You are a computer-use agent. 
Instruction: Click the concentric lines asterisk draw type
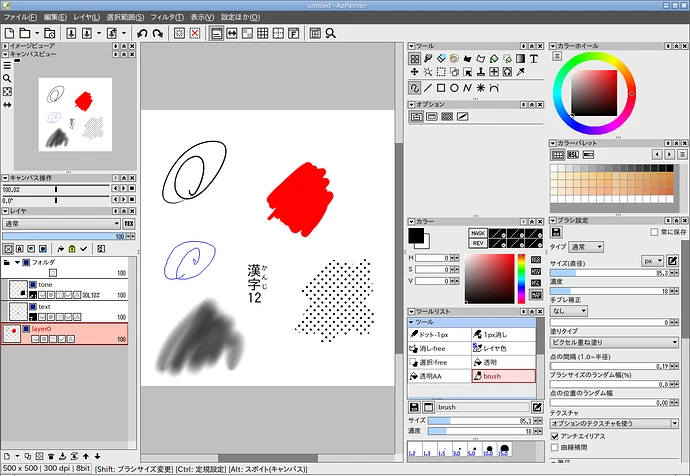[481, 88]
